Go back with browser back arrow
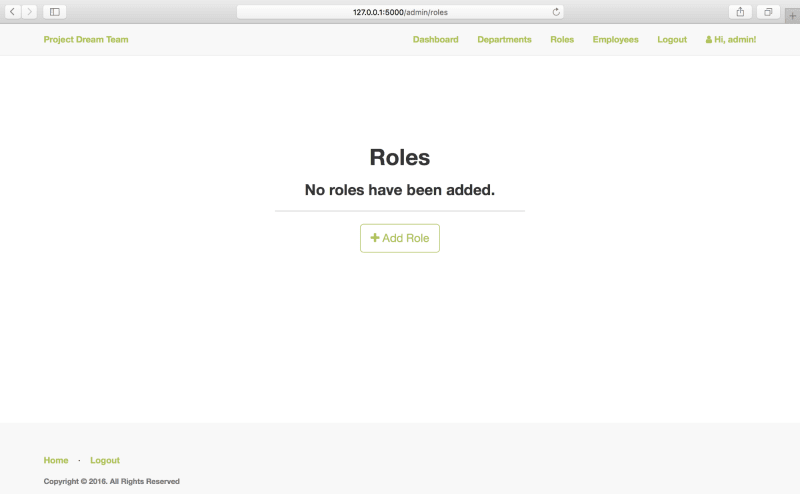 click(x=13, y=12)
